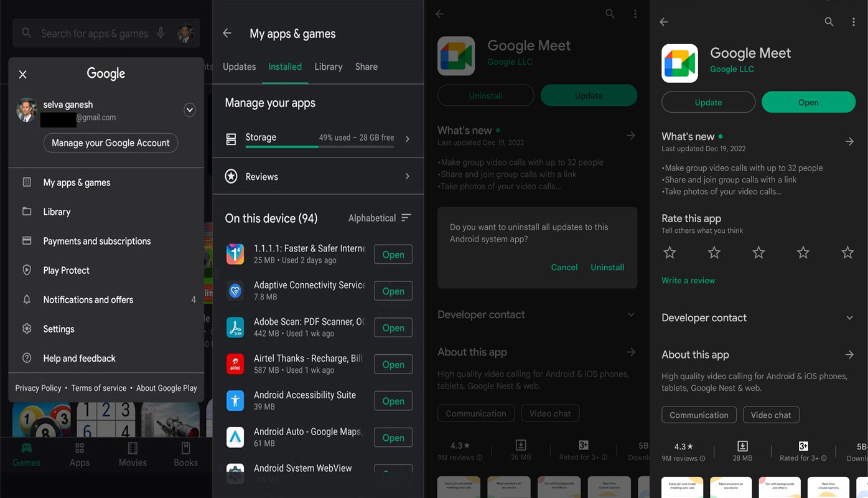Open Google Meet with green button
Viewport: 868px width, 498px height.
tap(808, 102)
